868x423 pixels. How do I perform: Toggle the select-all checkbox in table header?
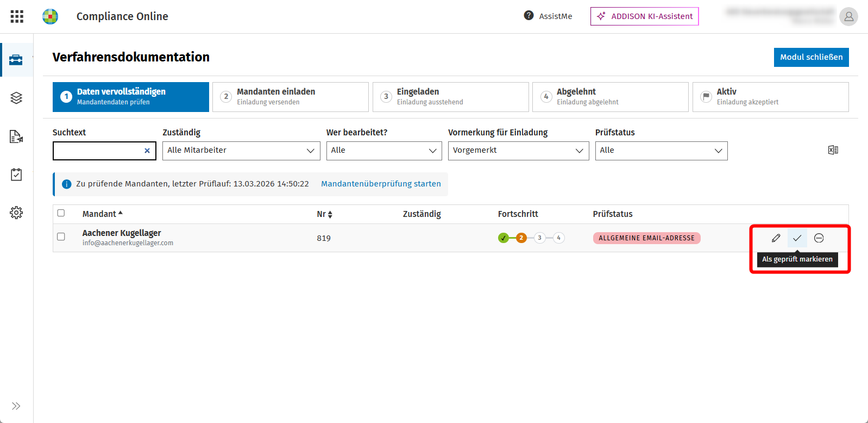click(61, 213)
